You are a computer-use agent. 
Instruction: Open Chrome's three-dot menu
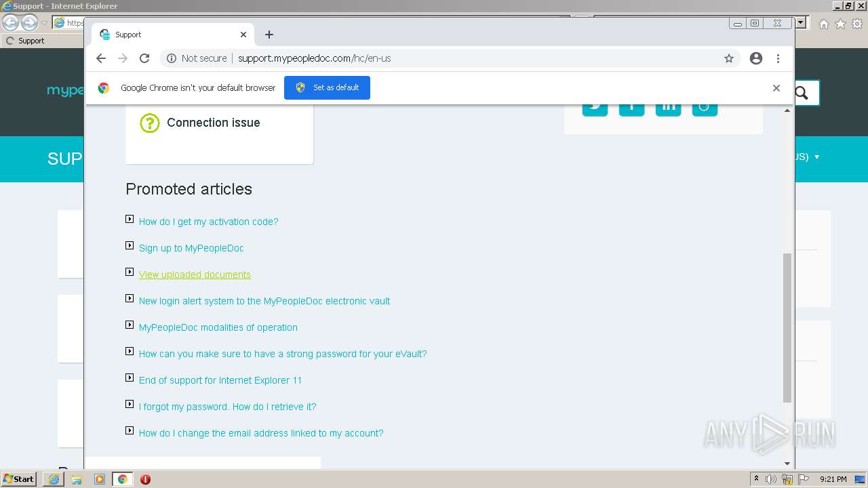778,58
